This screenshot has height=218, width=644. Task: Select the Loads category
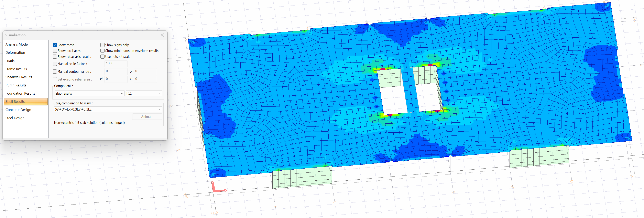click(x=10, y=61)
